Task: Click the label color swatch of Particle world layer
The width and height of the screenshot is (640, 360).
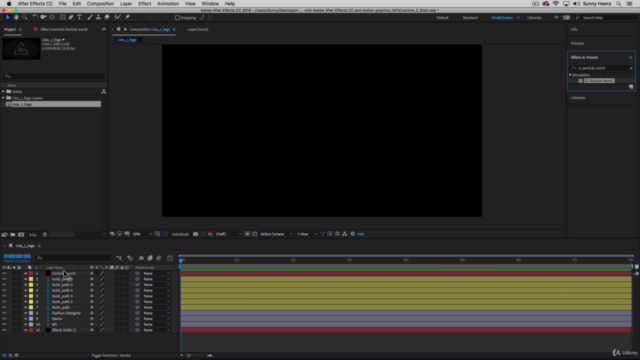Action: pyautogui.click(x=31, y=273)
